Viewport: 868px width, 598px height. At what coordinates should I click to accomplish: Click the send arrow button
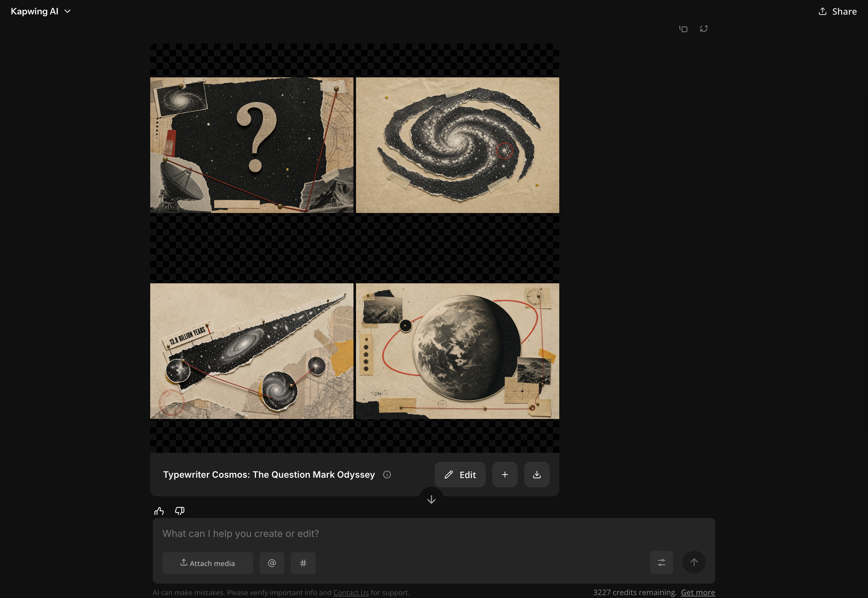tap(694, 562)
